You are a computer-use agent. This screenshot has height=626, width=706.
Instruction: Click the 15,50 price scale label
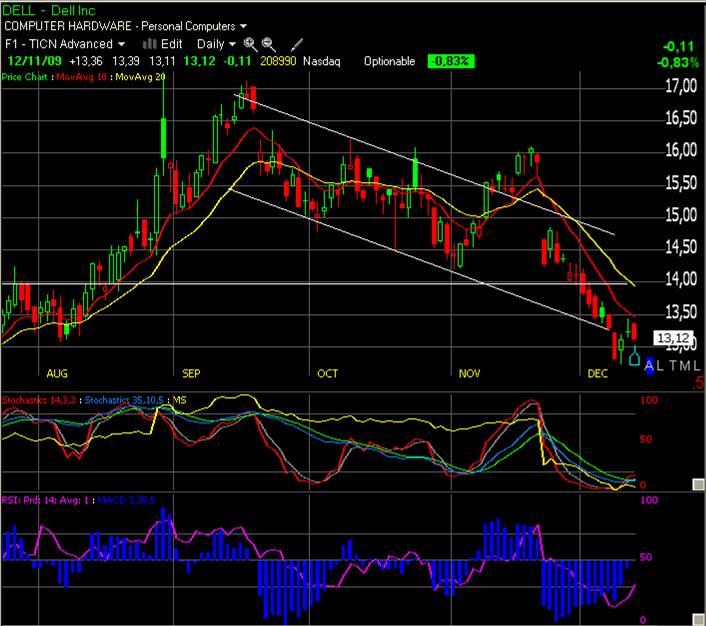point(681,182)
